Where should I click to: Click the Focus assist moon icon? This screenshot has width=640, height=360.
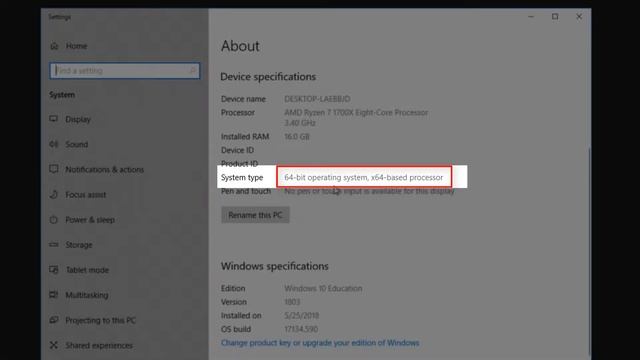(x=54, y=194)
